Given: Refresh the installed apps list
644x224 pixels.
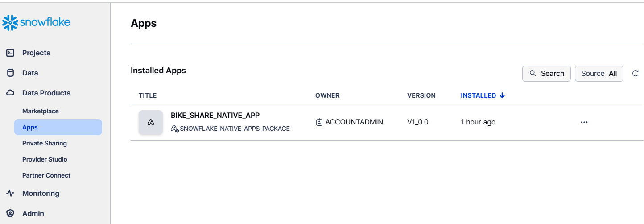Looking at the screenshot, I should pos(636,73).
